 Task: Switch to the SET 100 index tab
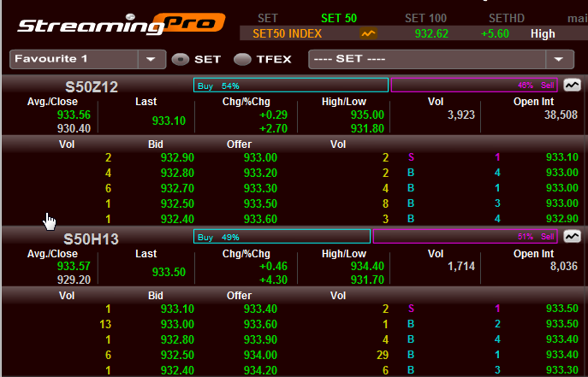point(425,18)
